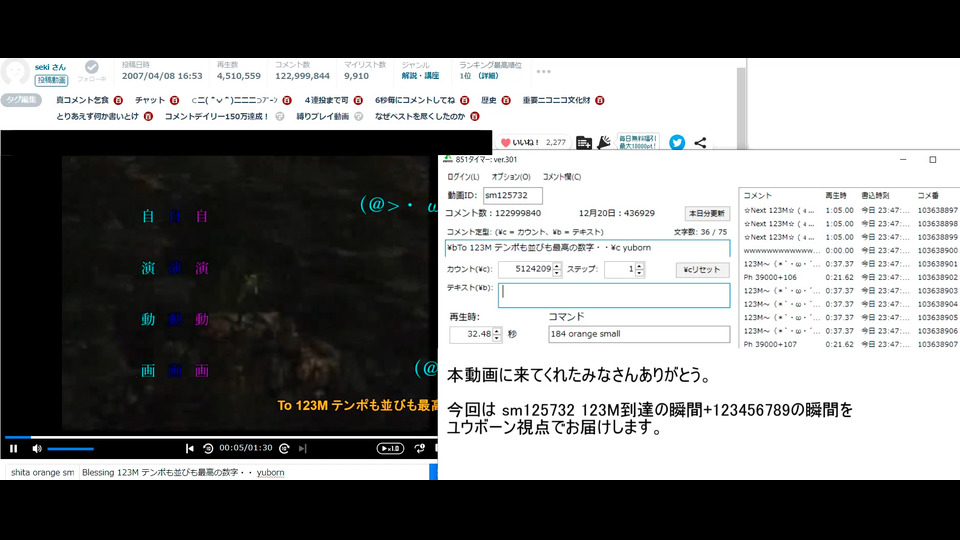Viewport: 960px width, 540px height.
Task: Open uploader seki さん profile link
Action: pyautogui.click(x=50, y=67)
